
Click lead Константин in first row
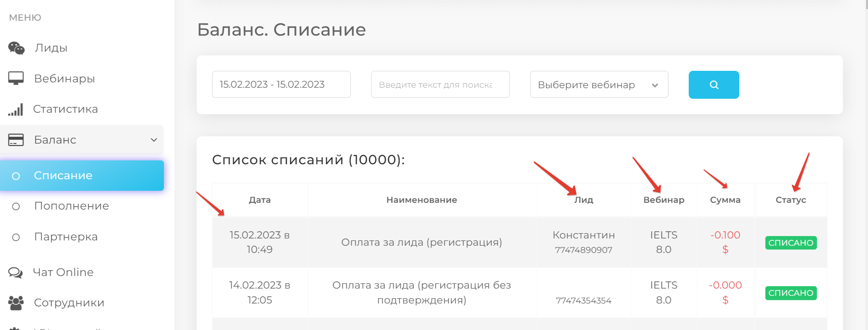point(583,235)
